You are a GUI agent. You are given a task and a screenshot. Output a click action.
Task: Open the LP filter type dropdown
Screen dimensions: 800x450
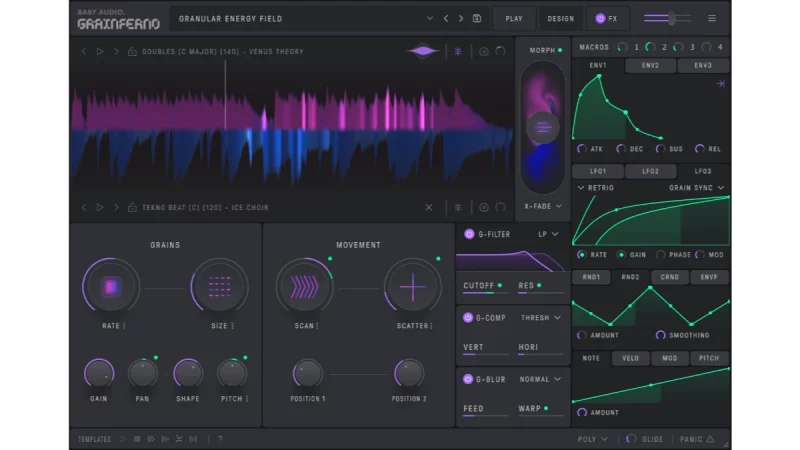click(x=548, y=234)
